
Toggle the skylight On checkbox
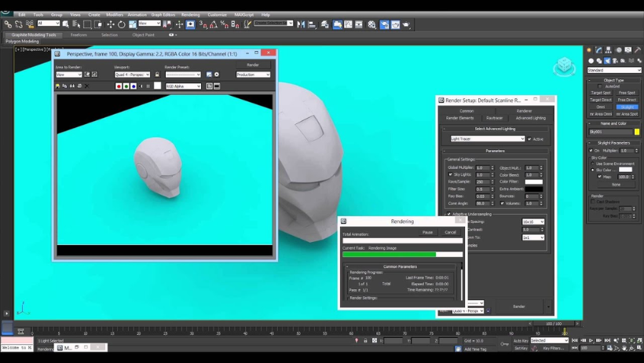point(591,150)
